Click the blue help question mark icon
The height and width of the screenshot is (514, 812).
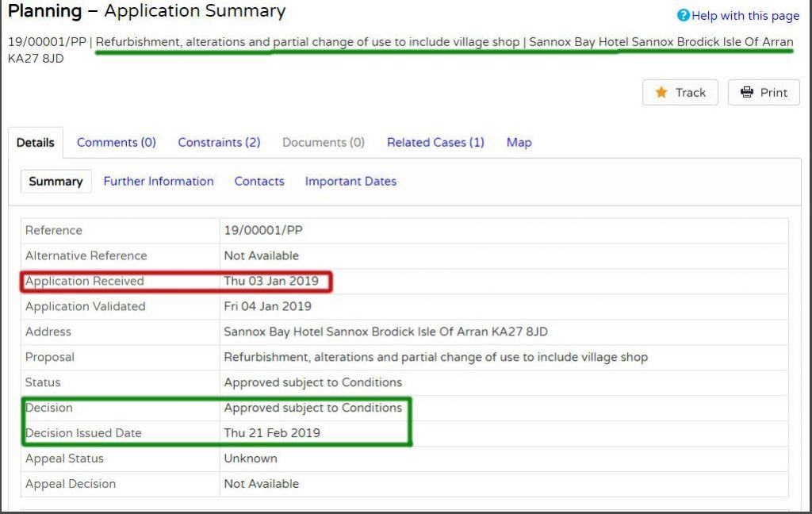click(683, 16)
